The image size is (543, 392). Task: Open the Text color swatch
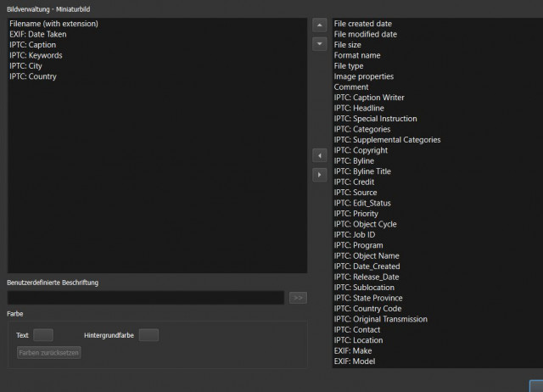43,335
